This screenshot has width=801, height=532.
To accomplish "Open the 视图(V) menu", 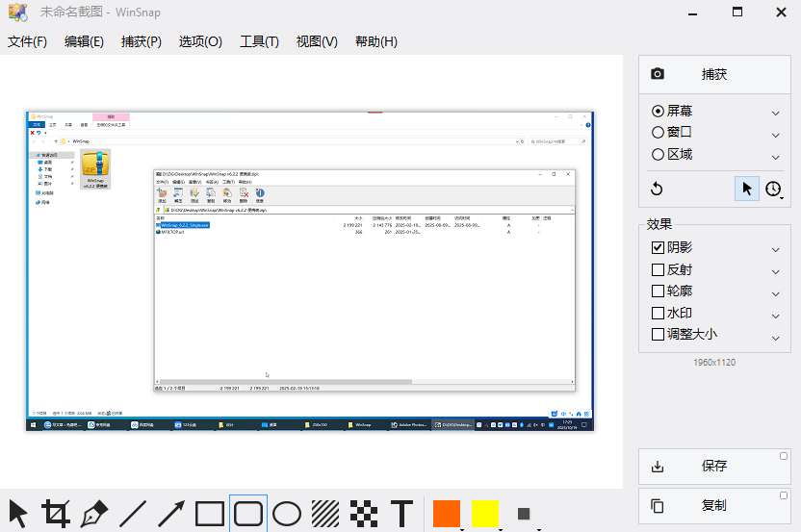I will 317,42.
